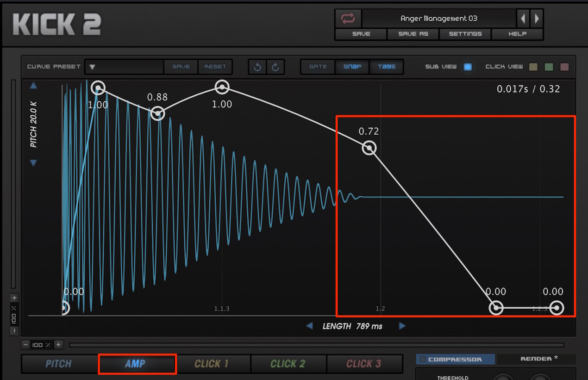
Task: Click the Length 789 ms value
Action: 369,326
